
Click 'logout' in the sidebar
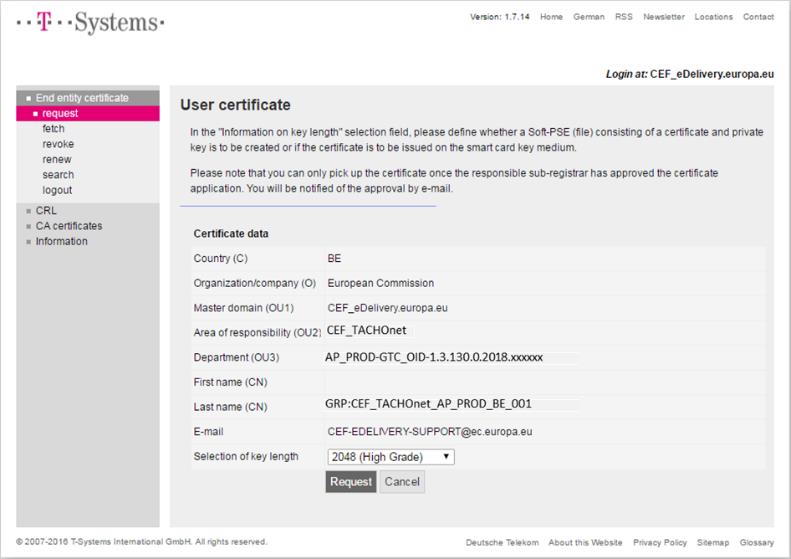coord(57,190)
